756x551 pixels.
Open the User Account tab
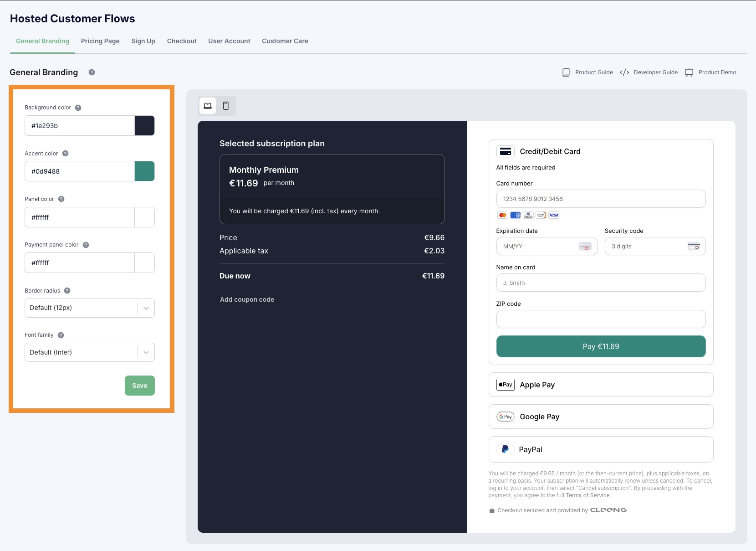(x=229, y=41)
